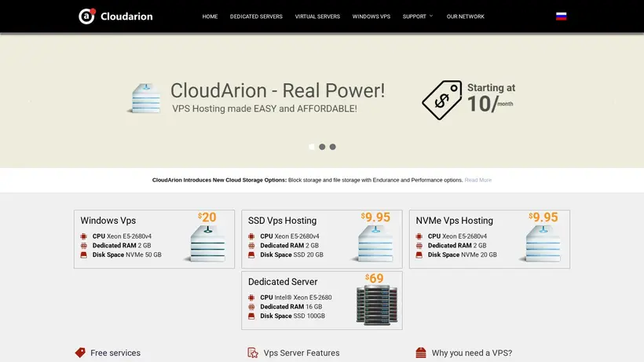Click the $9.95 NVMe Vps Hosting price

coord(543,217)
